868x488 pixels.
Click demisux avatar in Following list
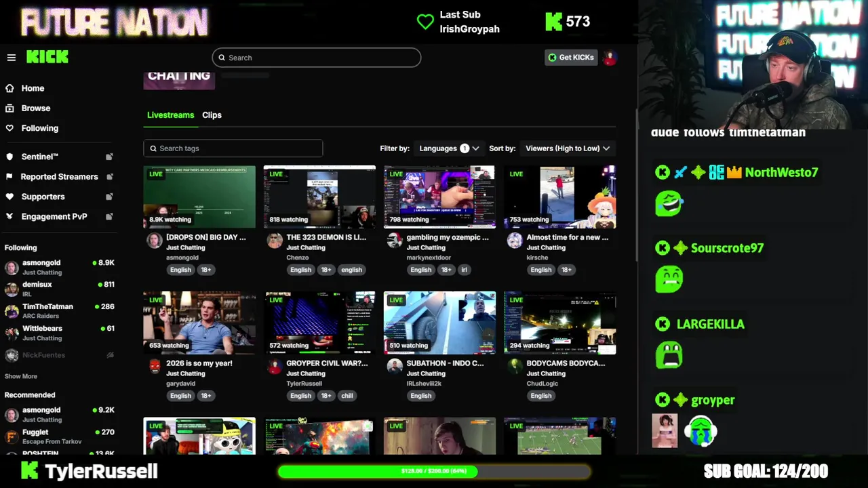(x=12, y=289)
